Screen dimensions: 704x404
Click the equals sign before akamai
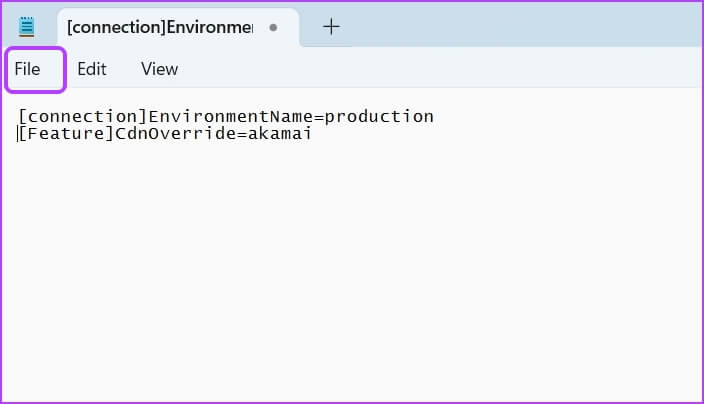click(242, 134)
